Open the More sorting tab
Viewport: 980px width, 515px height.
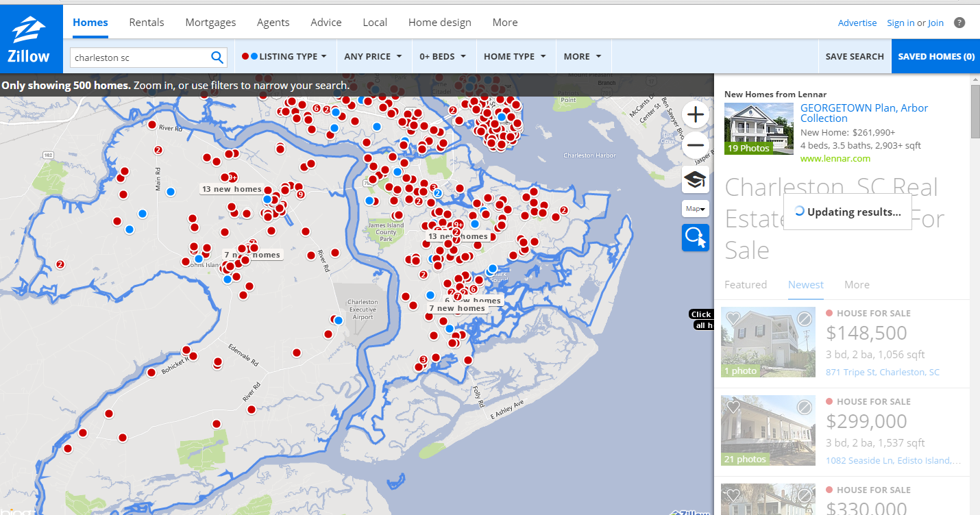point(857,285)
